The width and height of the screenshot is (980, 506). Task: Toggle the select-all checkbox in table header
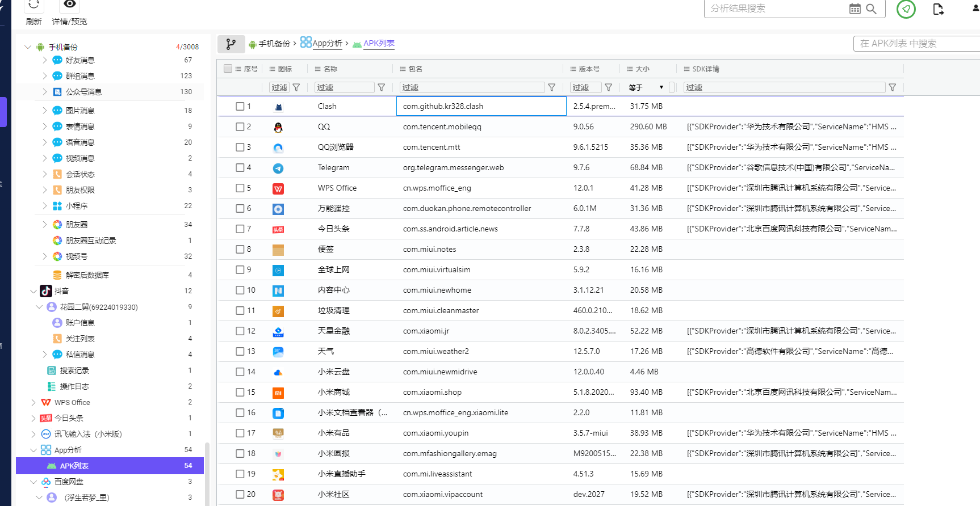[x=228, y=69]
